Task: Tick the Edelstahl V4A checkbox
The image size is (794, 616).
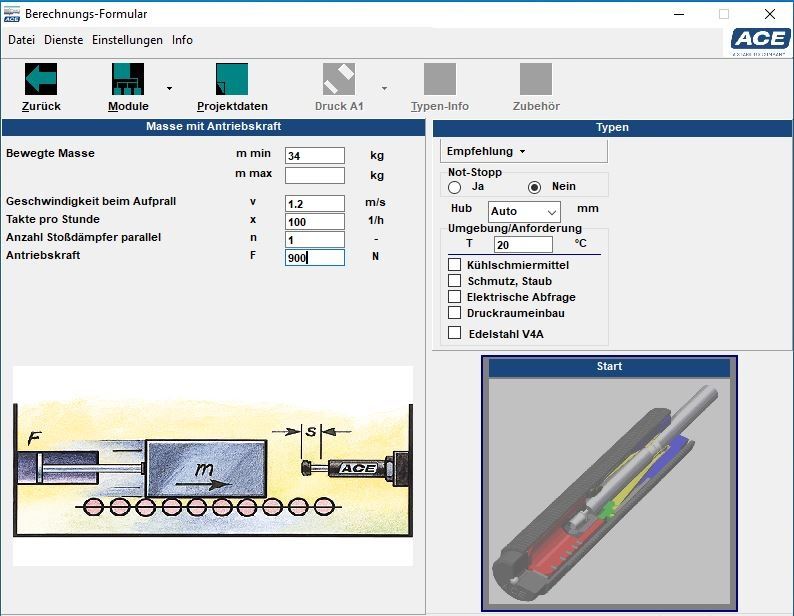Action: (x=455, y=333)
